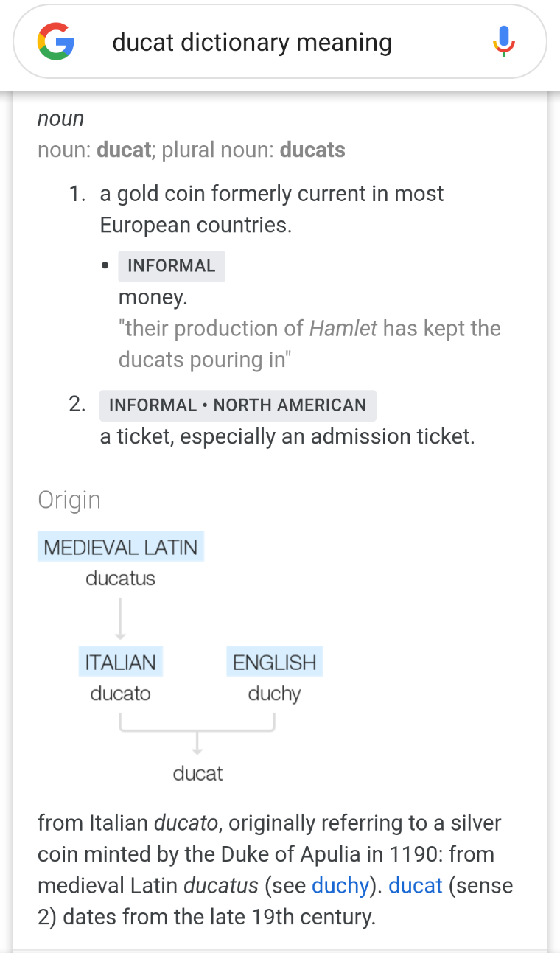Click the ENGLISH language tag
This screenshot has width=560, height=953.
point(274,662)
